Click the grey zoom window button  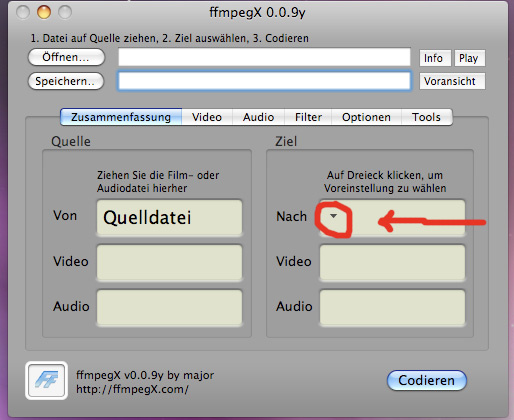pyautogui.click(x=65, y=12)
